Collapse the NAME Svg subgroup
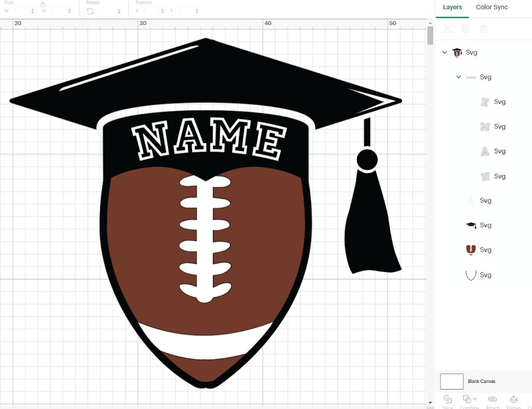Image resolution: width=532 pixels, height=409 pixels. pyautogui.click(x=458, y=77)
